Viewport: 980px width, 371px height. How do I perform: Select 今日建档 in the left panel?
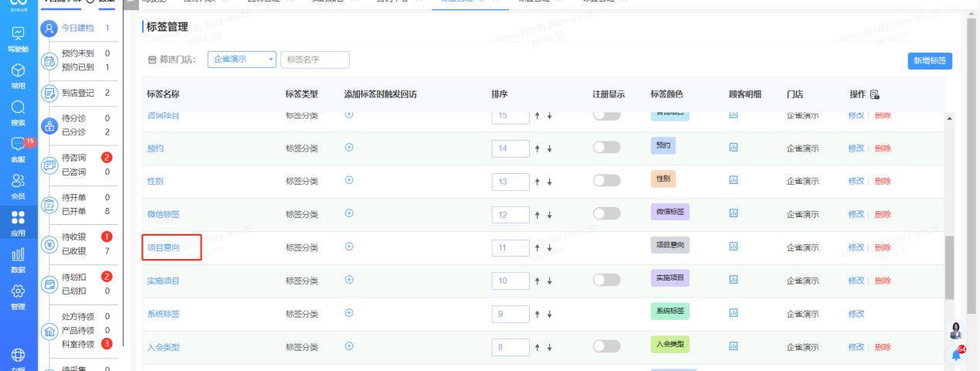pyautogui.click(x=77, y=28)
